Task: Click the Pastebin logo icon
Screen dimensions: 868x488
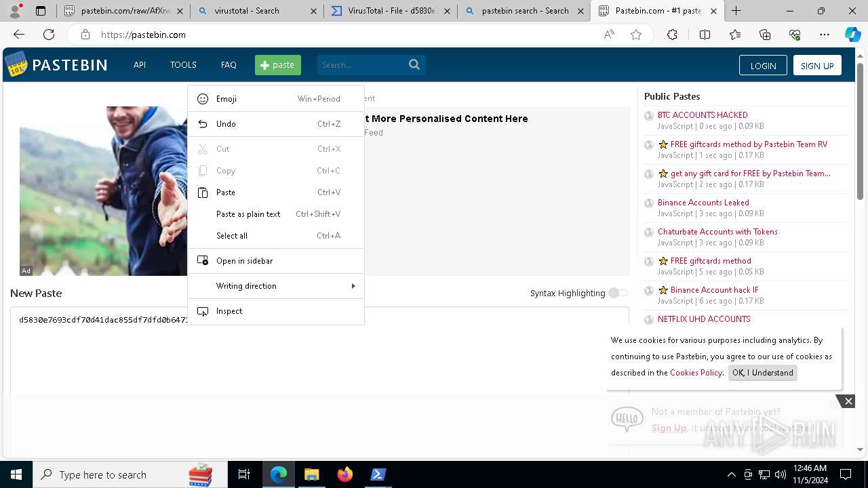Action: click(x=16, y=64)
